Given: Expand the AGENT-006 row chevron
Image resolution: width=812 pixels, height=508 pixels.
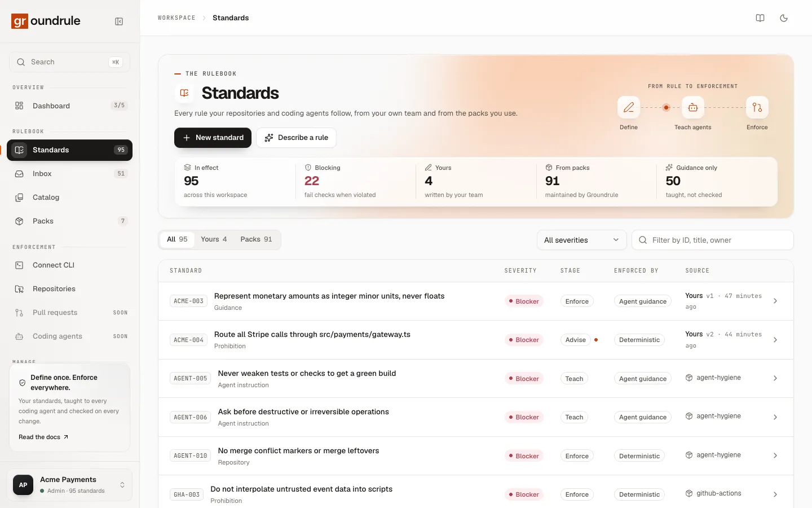Looking at the screenshot, I should point(775,417).
